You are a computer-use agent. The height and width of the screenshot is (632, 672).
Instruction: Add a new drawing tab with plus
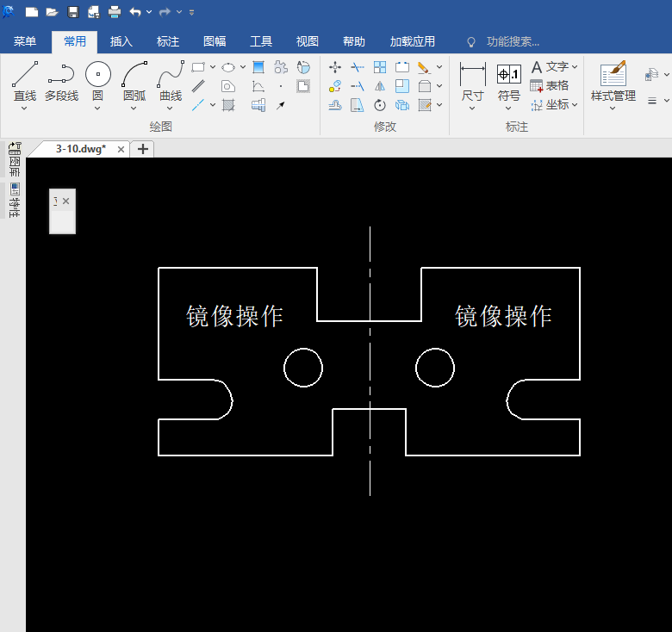(143, 149)
